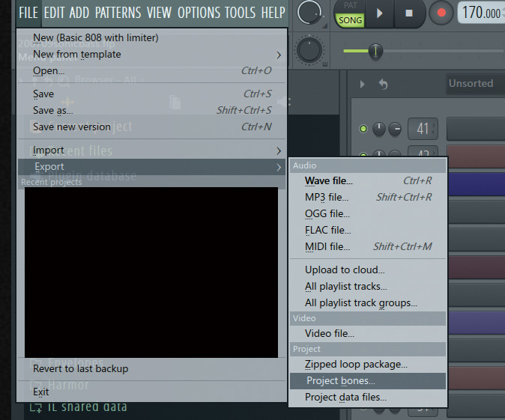Image resolution: width=505 pixels, height=420 pixels.
Task: Export as MIDI file...
Action: 368,247
